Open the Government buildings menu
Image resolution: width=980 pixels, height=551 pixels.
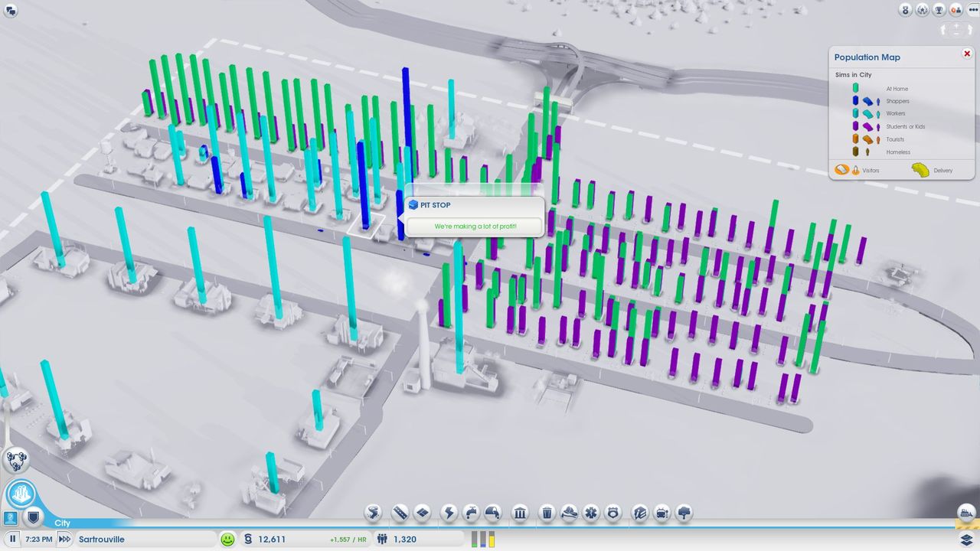[x=520, y=513]
